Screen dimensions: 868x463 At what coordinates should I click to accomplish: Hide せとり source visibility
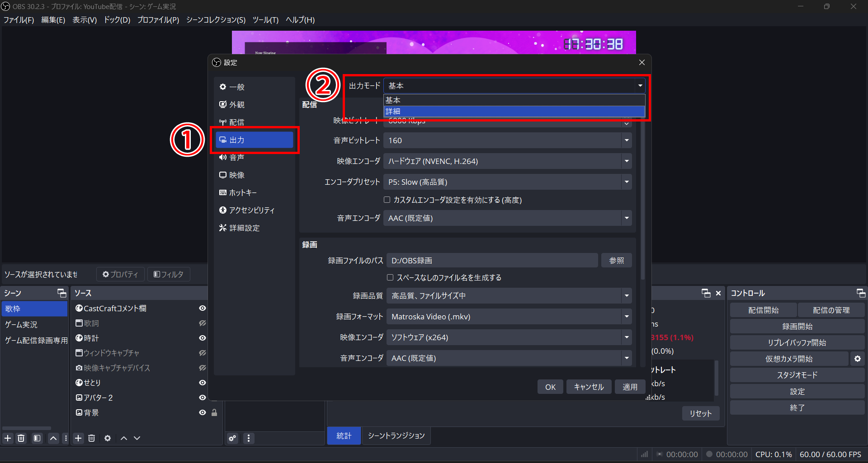click(203, 383)
